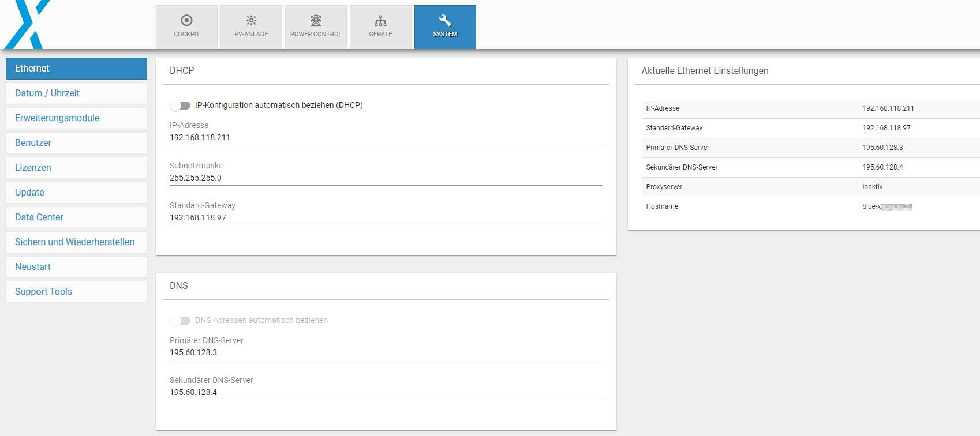Viewport: 980px width, 436px height.
Task: Open Lizenzen page
Action: click(76, 167)
